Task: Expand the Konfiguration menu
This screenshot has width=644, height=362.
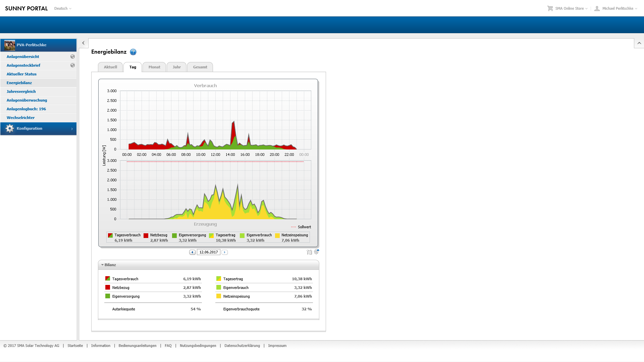Action: (38, 129)
